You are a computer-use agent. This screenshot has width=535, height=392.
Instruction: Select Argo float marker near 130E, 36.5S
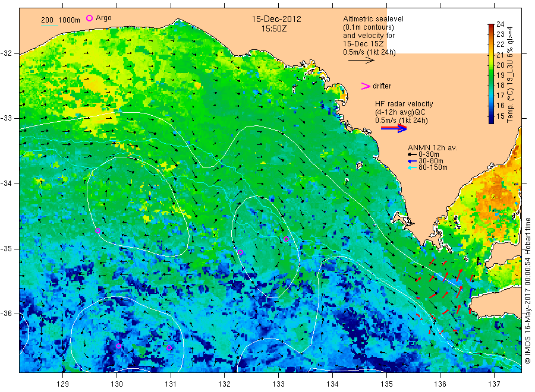click(119, 346)
